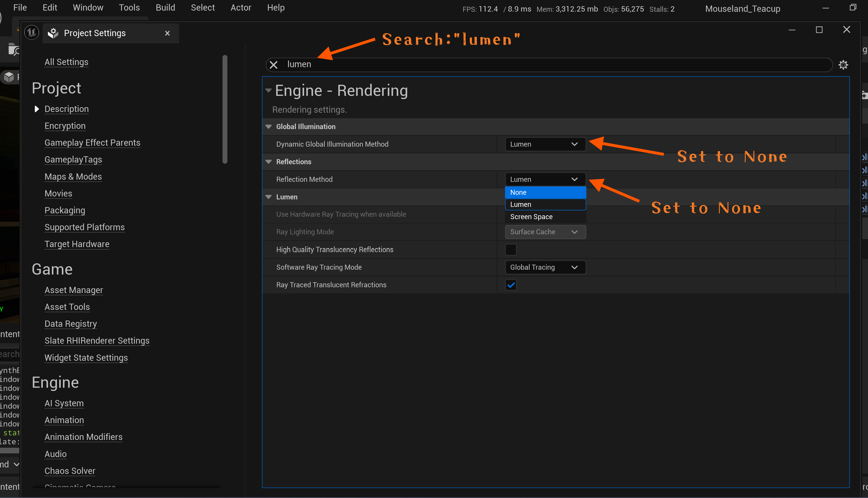Close the Project Settings tab
The image size is (868, 498).
pyautogui.click(x=167, y=33)
